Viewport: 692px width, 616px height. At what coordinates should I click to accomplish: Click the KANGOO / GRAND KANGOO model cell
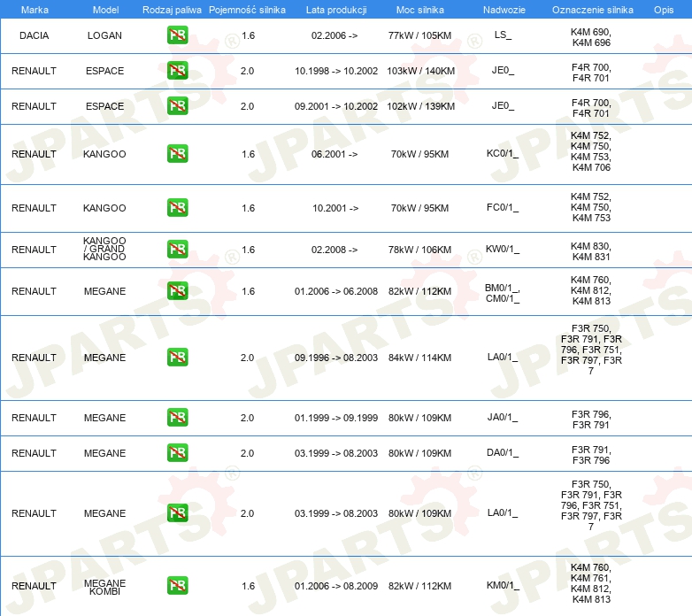(104, 250)
